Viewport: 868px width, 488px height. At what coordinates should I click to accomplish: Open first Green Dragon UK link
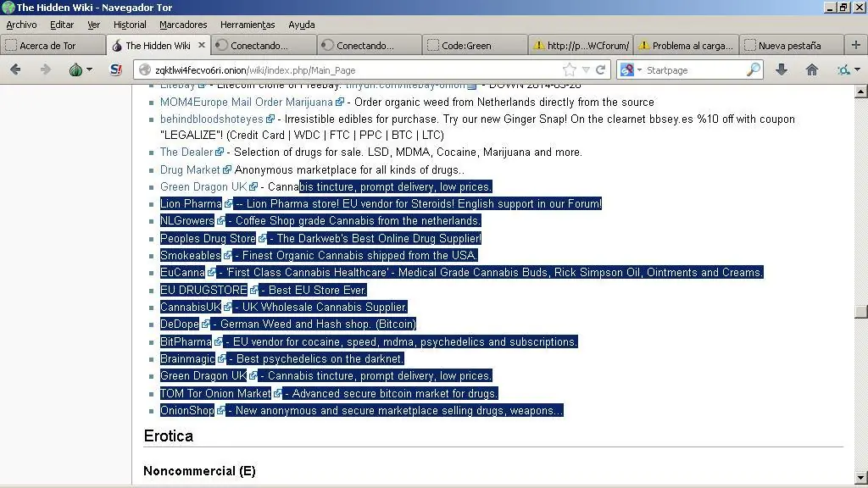pos(203,187)
